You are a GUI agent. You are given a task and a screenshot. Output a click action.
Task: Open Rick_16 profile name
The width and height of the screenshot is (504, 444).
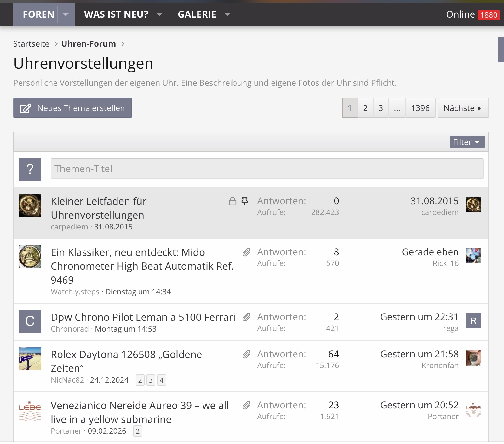click(445, 263)
